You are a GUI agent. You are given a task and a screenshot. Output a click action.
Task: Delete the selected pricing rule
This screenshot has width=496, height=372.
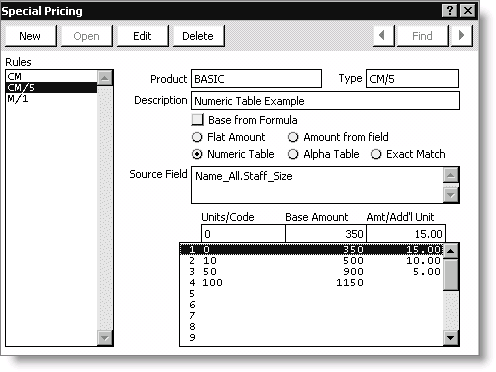click(198, 36)
